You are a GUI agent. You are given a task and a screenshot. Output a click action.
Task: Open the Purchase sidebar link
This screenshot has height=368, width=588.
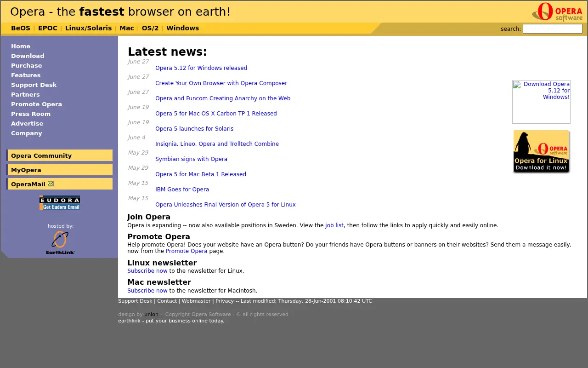[x=27, y=66]
